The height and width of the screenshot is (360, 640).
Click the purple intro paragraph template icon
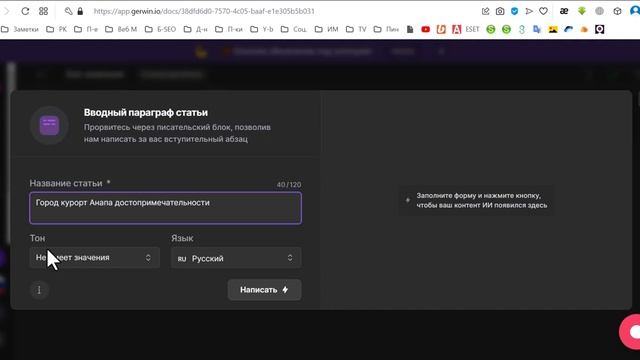pyautogui.click(x=49, y=125)
